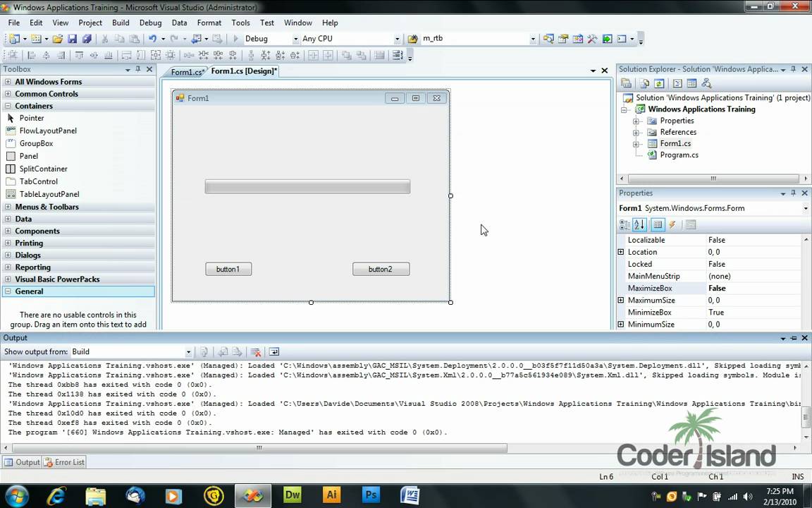The height and width of the screenshot is (508, 812).
Task: Select the GroupBox item in Toolbox
Action: tap(36, 144)
